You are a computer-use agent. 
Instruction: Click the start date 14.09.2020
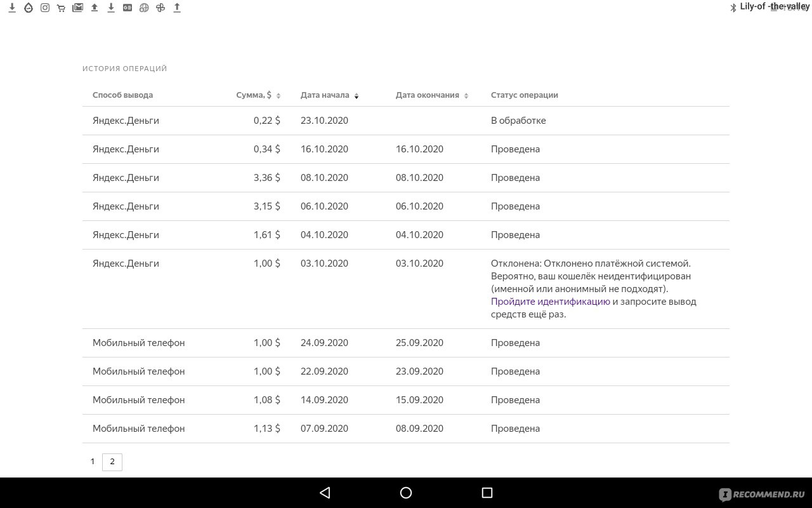point(324,400)
